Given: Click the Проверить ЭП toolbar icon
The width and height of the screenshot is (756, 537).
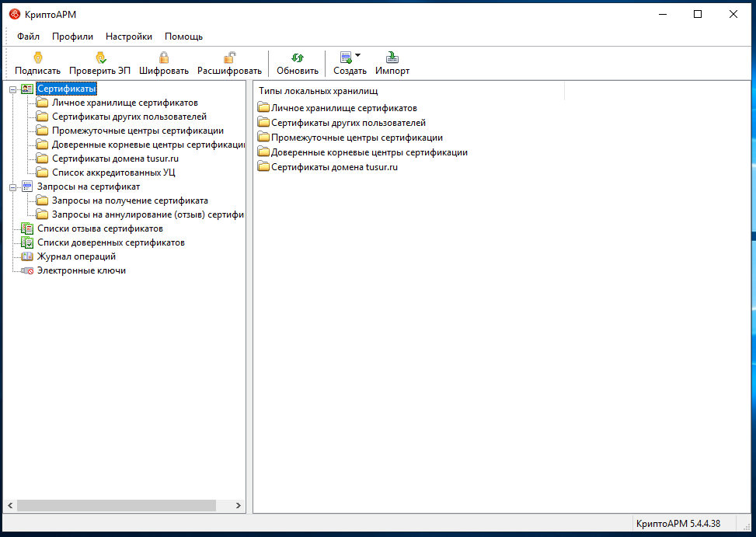Looking at the screenshot, I should tap(100, 58).
